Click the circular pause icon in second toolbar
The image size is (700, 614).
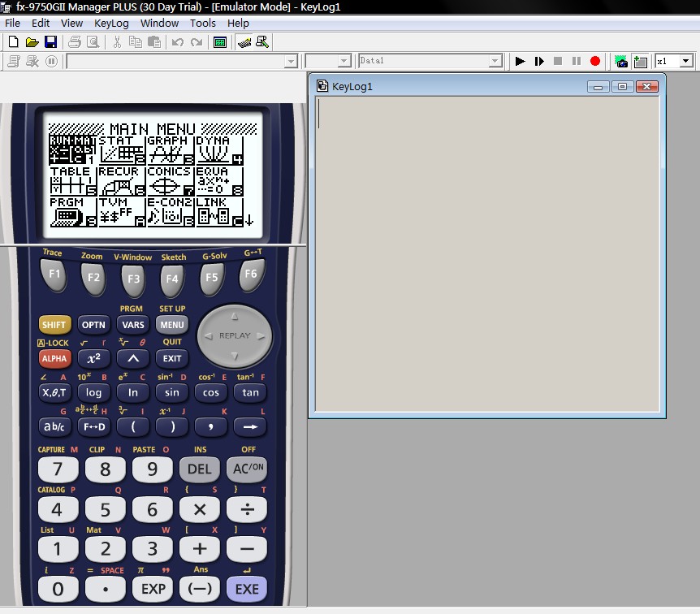51,61
